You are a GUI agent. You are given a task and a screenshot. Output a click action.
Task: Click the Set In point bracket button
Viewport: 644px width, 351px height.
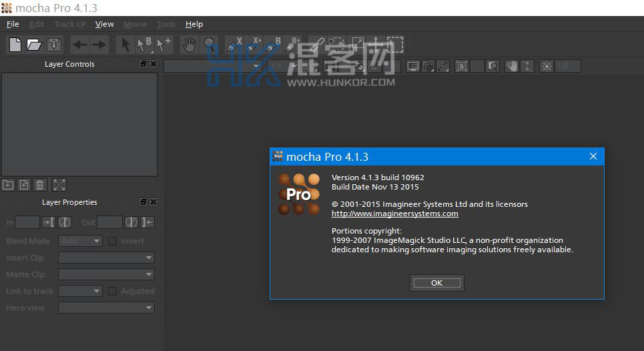48,222
